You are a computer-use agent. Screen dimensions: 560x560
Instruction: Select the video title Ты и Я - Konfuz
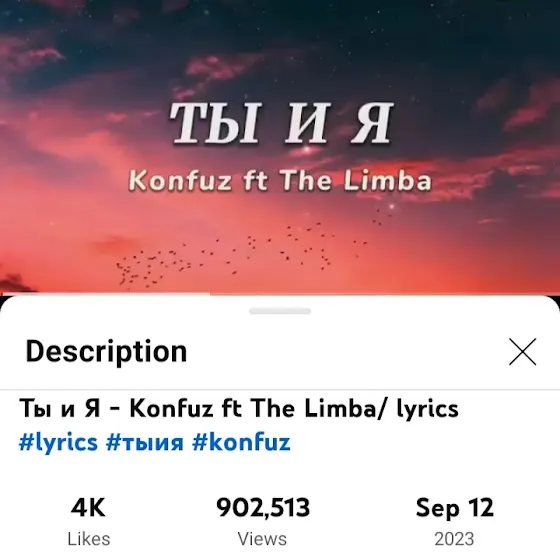116,408
